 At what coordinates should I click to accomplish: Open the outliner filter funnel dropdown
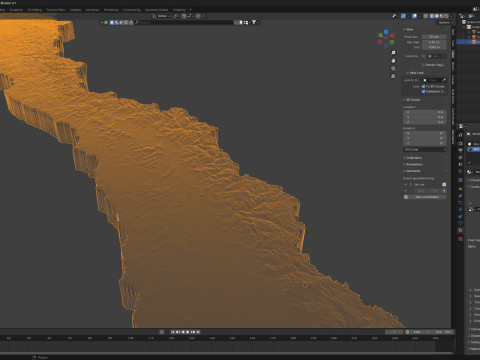(x=255, y=22)
